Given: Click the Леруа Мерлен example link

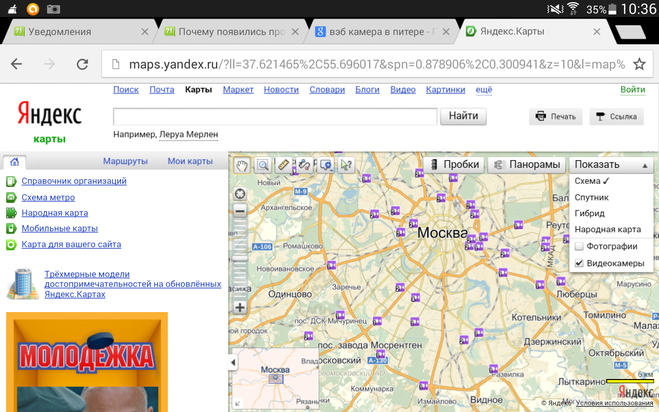Looking at the screenshot, I should coord(188,135).
